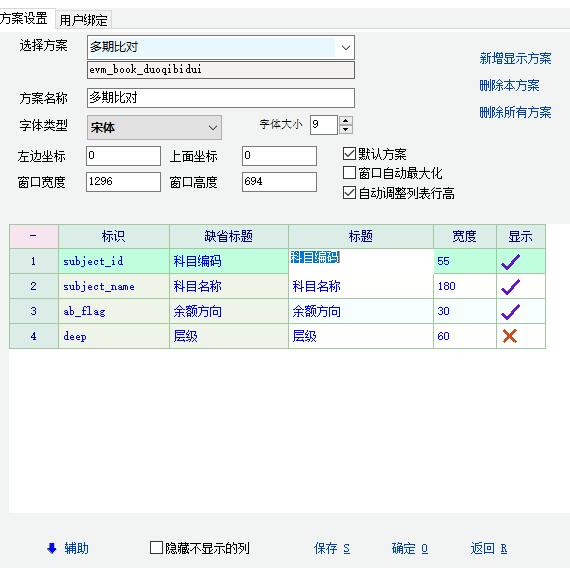Click 科目编码 in 缺省标题 column
Viewport: 570px width, 568px height.
click(229, 261)
